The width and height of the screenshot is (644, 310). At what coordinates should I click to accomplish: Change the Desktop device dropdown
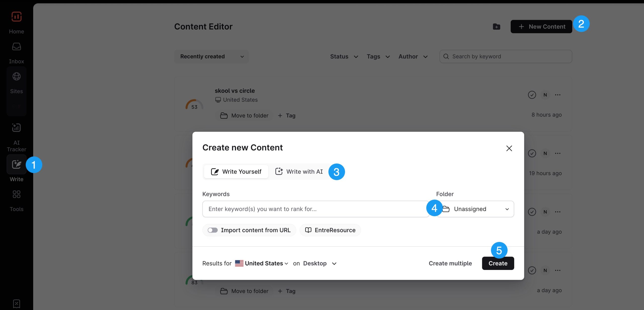click(319, 263)
